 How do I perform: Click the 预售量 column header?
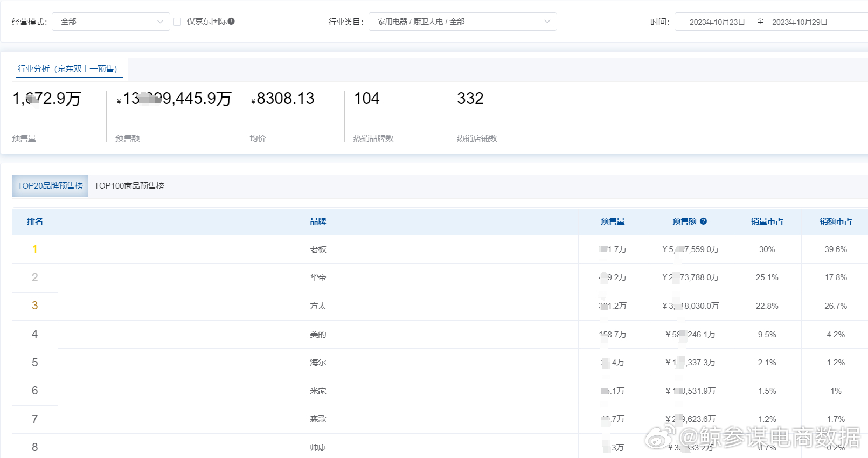pos(613,221)
